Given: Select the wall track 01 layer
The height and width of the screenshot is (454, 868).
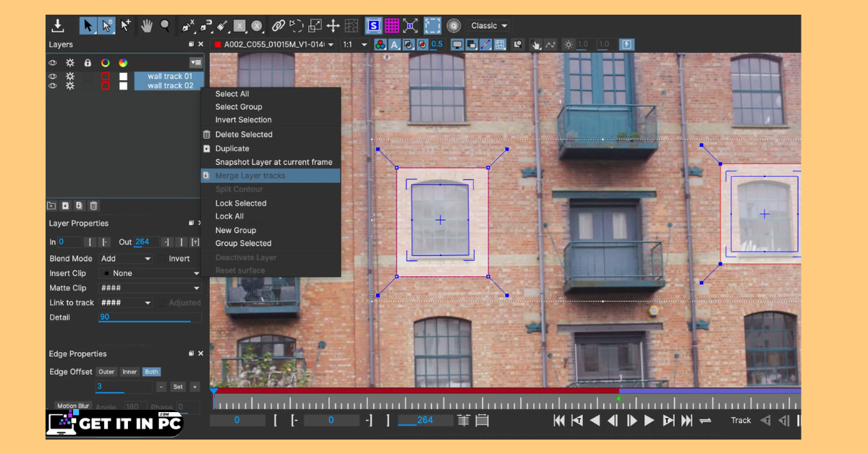Looking at the screenshot, I should click(x=169, y=76).
